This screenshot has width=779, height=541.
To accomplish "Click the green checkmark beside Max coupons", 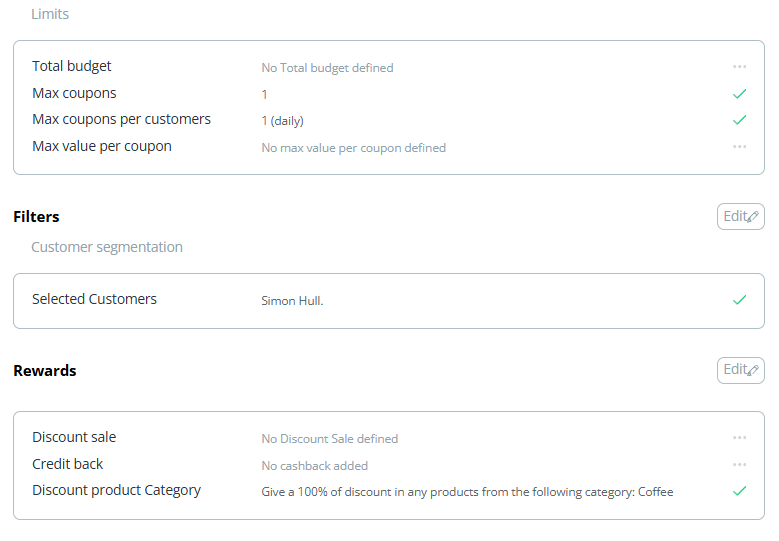I will [x=739, y=94].
